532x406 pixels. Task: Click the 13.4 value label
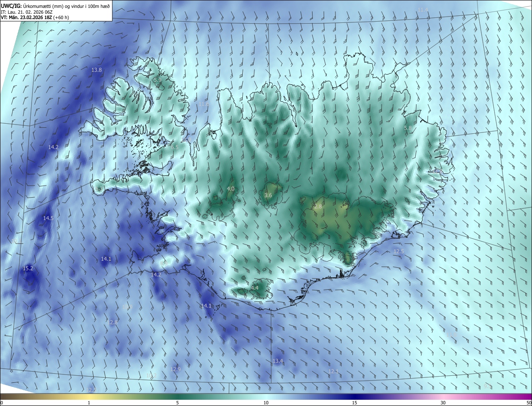click(278, 361)
